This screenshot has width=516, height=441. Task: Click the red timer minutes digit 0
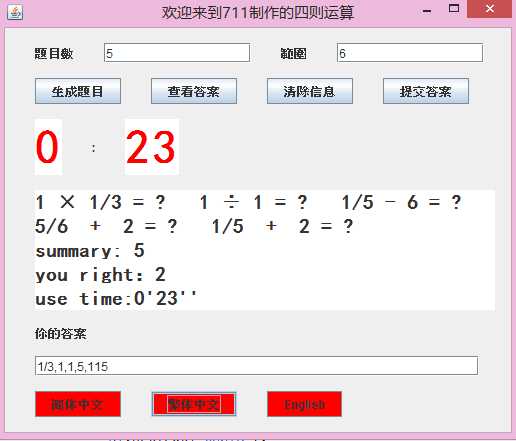(x=48, y=147)
